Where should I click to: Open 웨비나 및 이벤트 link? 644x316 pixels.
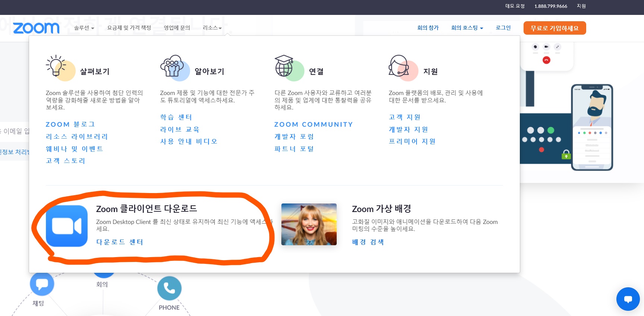74,149
